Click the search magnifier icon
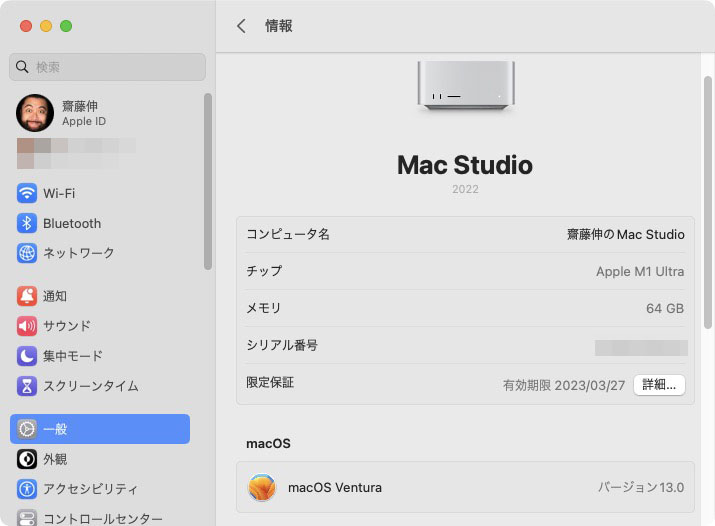The image size is (715, 526). [x=22, y=67]
